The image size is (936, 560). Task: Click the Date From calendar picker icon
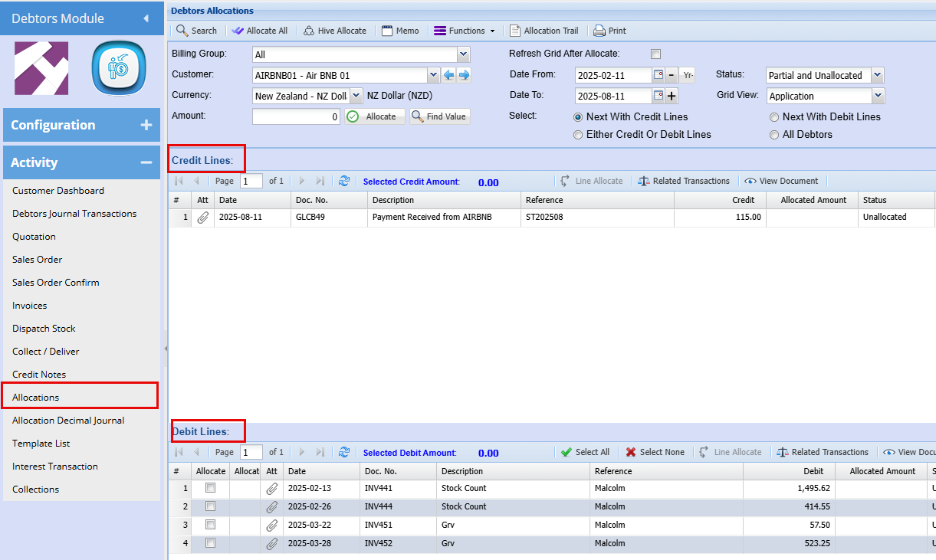(658, 75)
